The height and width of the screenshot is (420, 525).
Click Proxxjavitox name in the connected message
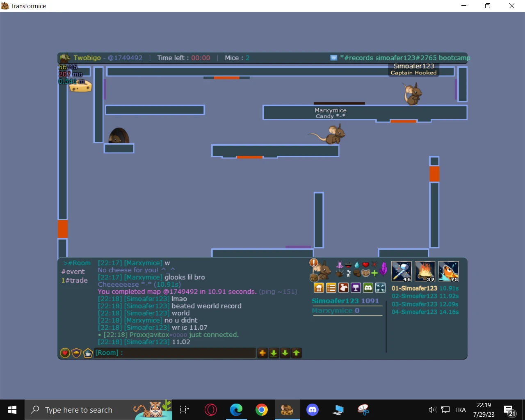click(x=149, y=335)
